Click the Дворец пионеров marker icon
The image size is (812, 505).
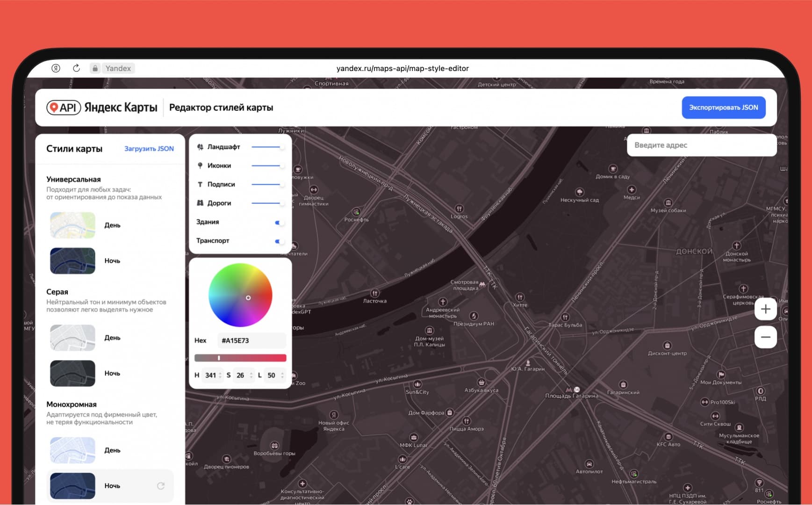click(226, 459)
